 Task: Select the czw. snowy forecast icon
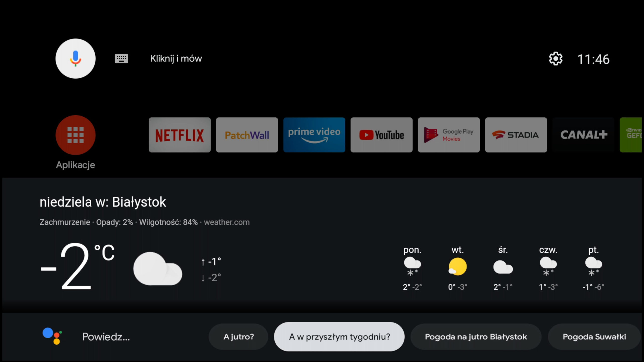click(548, 266)
